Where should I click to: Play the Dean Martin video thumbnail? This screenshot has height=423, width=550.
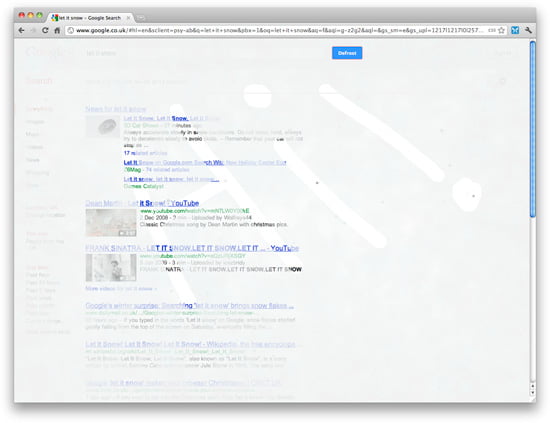pos(111,222)
